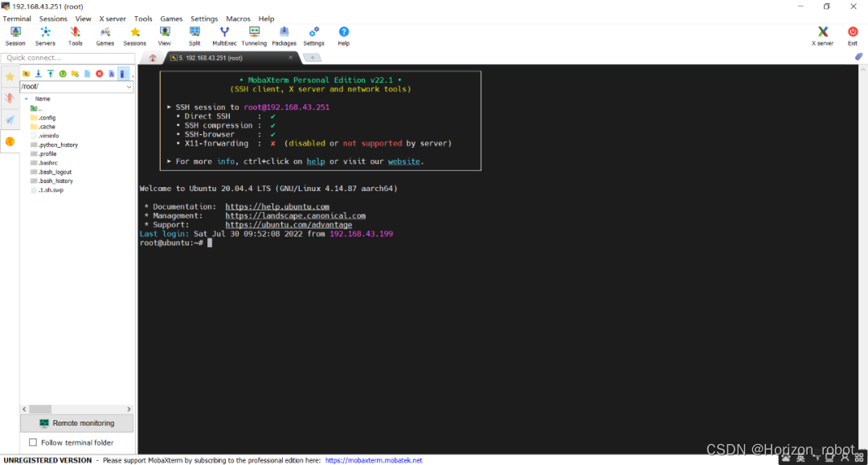Go to parent folder in SFTP toolbar

click(x=26, y=74)
